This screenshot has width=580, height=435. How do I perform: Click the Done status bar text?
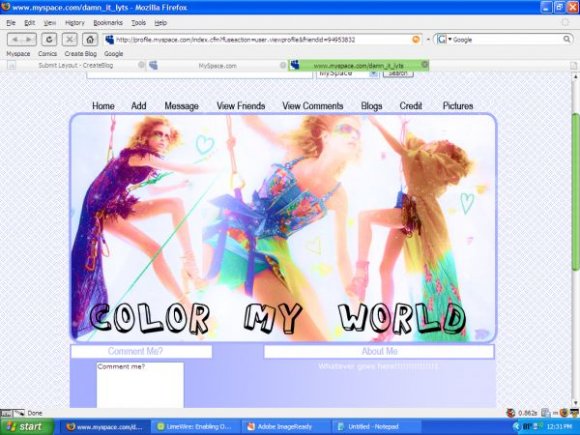pos(35,413)
